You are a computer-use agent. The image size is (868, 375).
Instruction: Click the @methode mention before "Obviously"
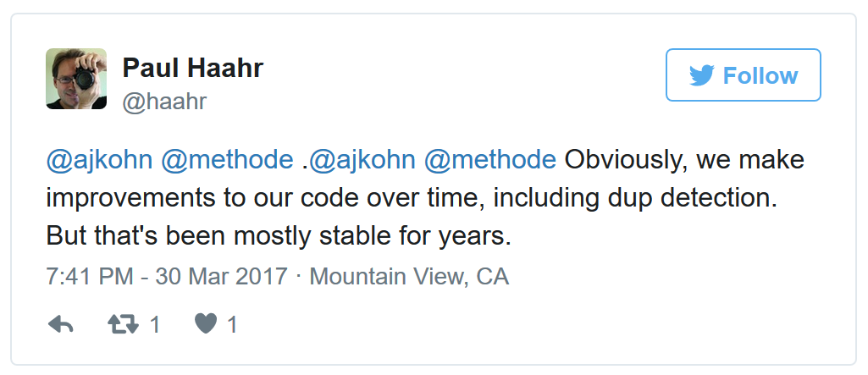[x=489, y=160]
